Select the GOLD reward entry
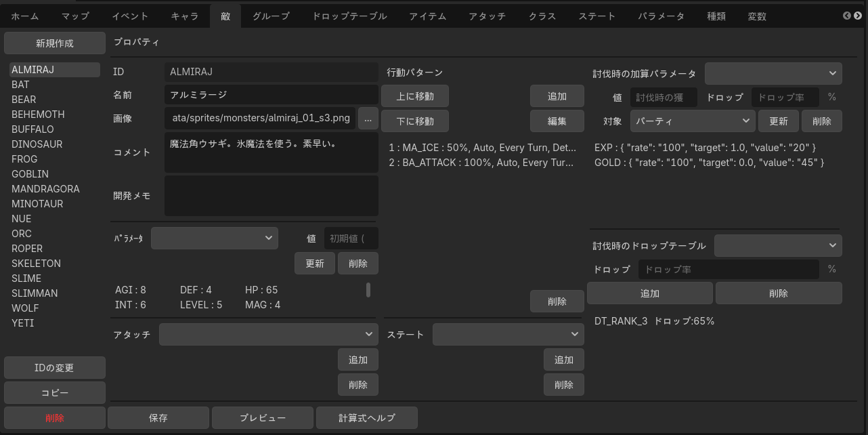868x435 pixels. click(x=709, y=163)
